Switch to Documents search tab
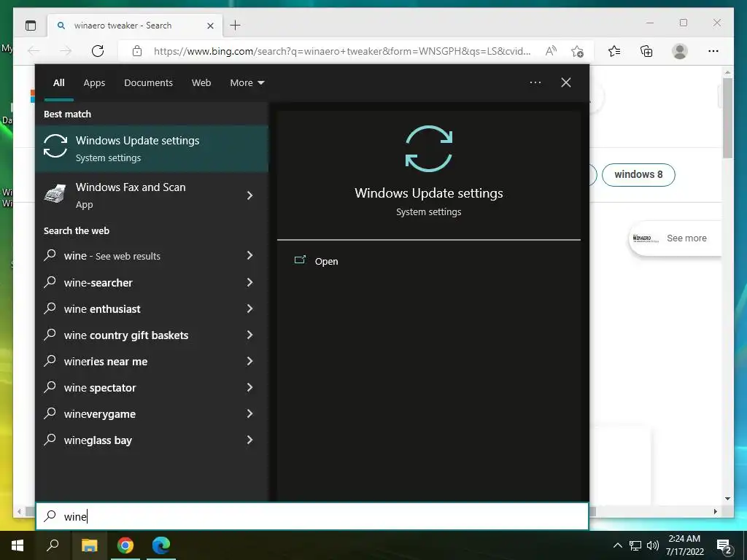Screen dimensions: 747x560 [x=149, y=83]
